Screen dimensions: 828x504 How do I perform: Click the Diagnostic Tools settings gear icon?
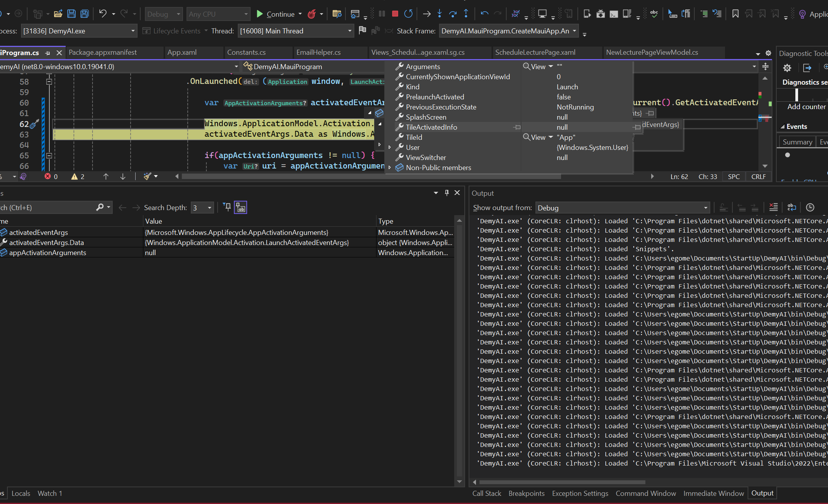[x=787, y=68]
